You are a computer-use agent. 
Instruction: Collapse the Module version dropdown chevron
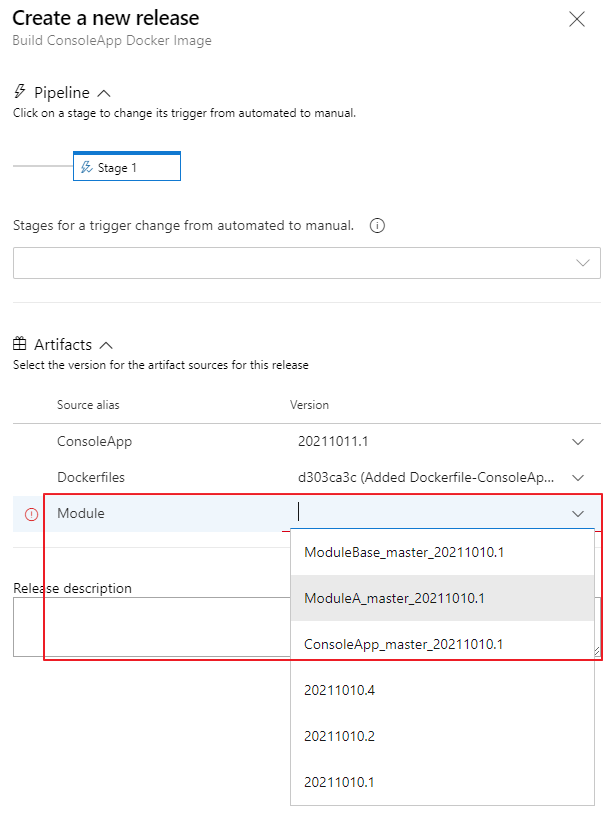pos(578,514)
